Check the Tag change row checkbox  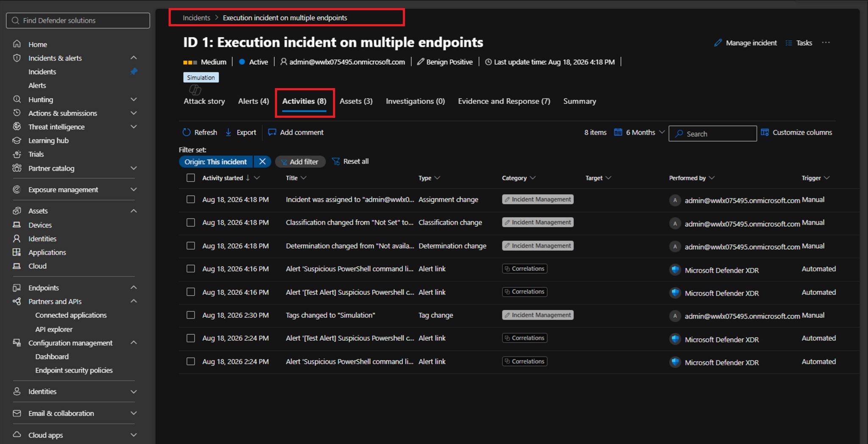(x=191, y=315)
